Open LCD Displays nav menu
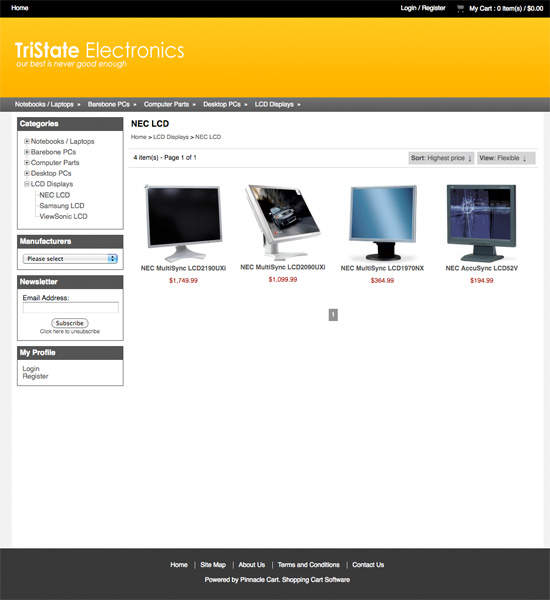Screen dimensions: 550x600 (x=277, y=104)
